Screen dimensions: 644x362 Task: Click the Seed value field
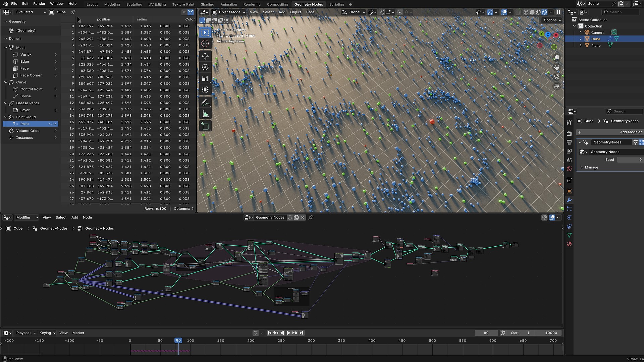tap(630, 160)
